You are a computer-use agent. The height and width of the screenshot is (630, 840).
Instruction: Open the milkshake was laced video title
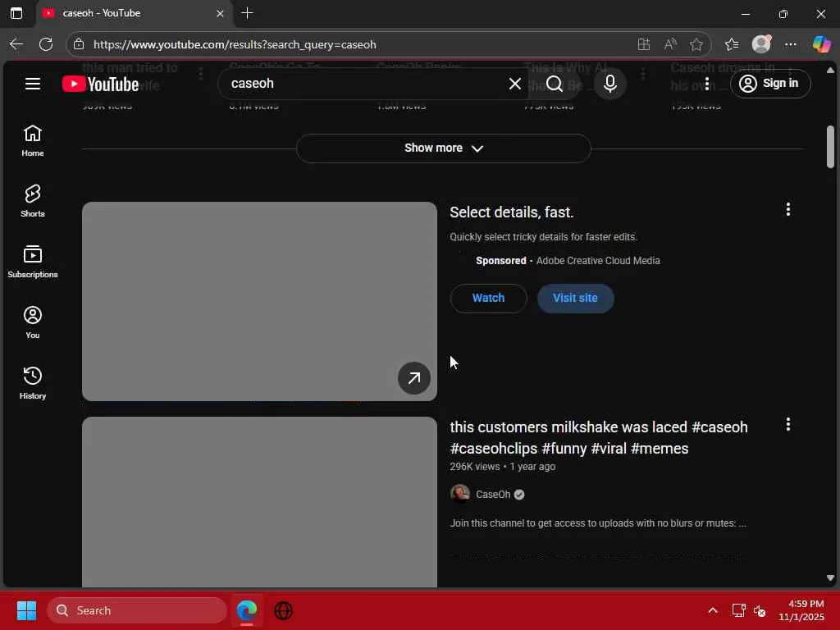point(599,438)
